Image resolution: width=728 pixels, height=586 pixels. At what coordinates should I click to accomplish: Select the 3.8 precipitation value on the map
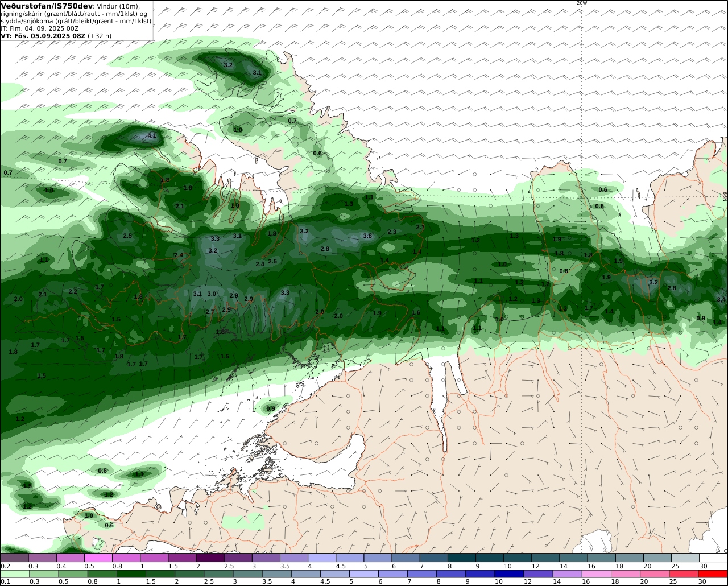click(367, 236)
